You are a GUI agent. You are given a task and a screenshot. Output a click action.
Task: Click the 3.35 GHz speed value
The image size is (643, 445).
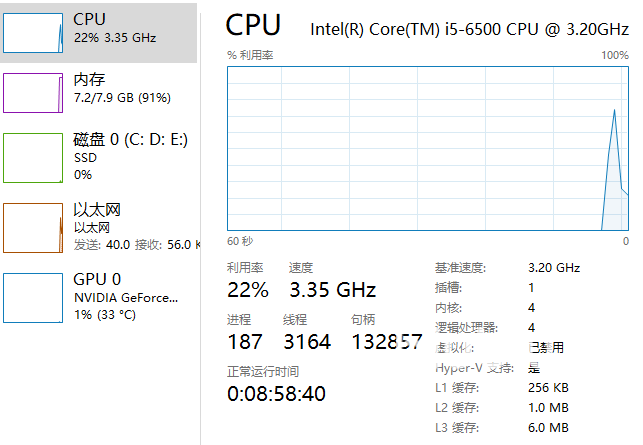332,290
